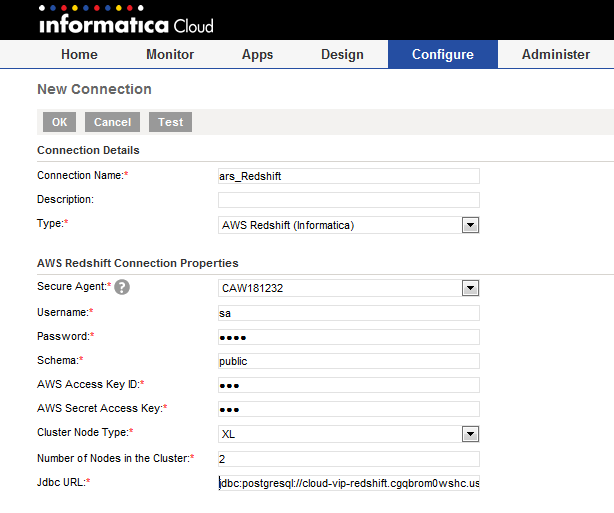Open the Configure tab
The width and height of the screenshot is (614, 513).
pos(442,54)
